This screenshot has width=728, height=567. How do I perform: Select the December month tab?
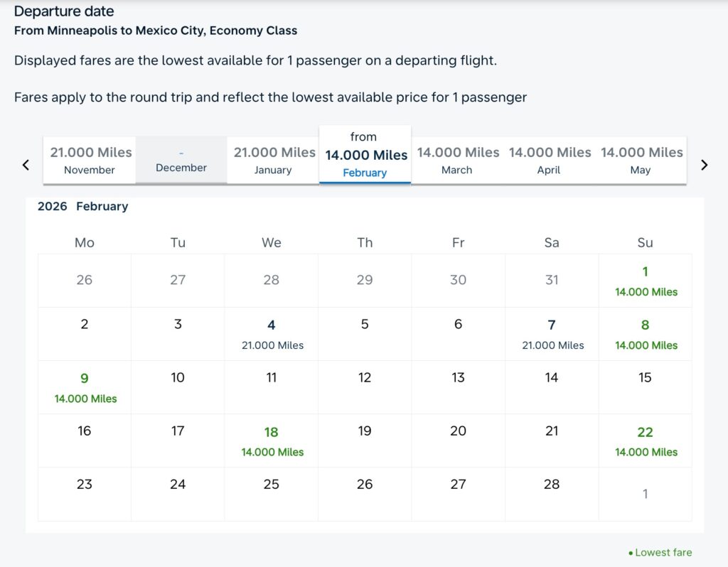tap(181, 160)
